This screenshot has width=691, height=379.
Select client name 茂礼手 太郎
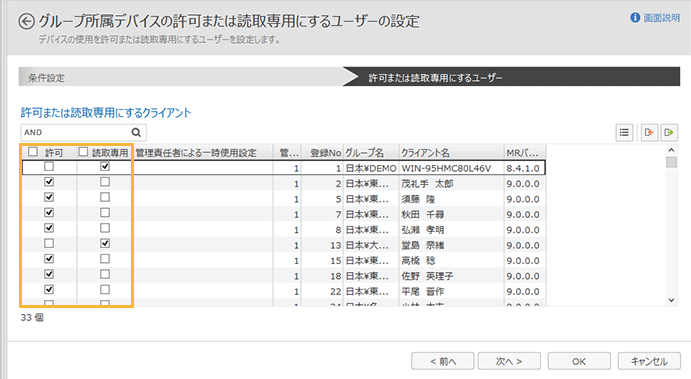427,184
